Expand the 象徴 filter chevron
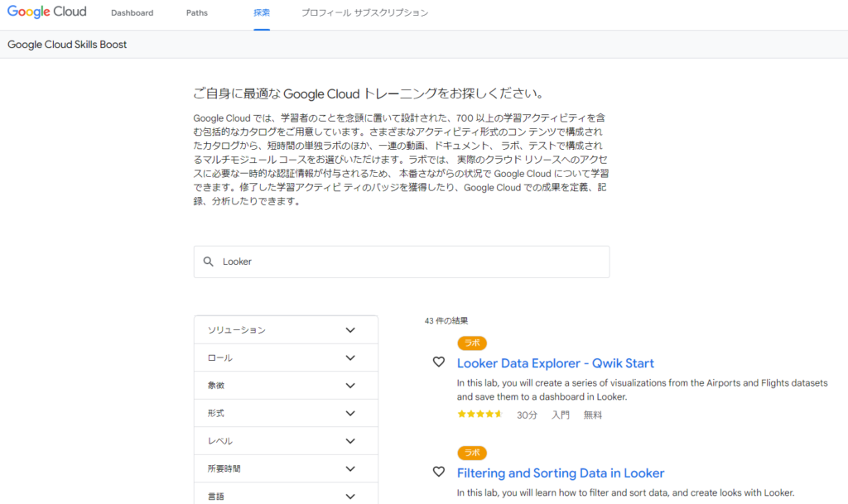The width and height of the screenshot is (848, 504). (350, 386)
